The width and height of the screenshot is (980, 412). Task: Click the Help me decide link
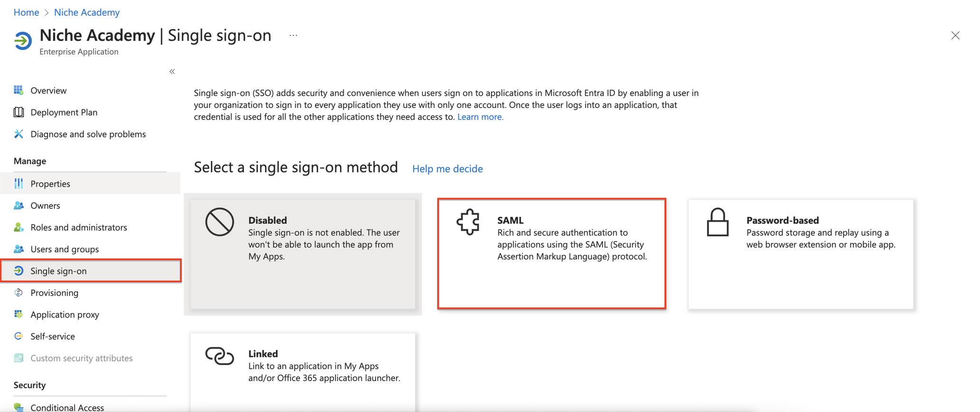point(447,169)
